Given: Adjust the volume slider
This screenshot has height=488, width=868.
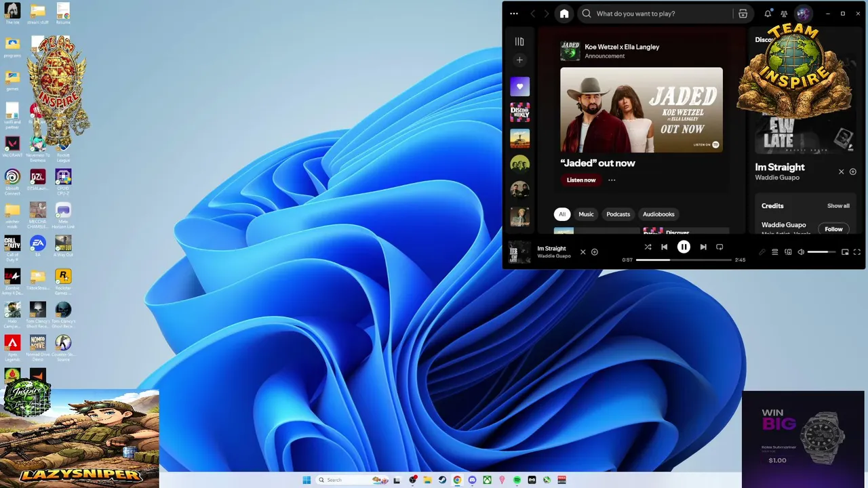Looking at the screenshot, I should pos(822,252).
